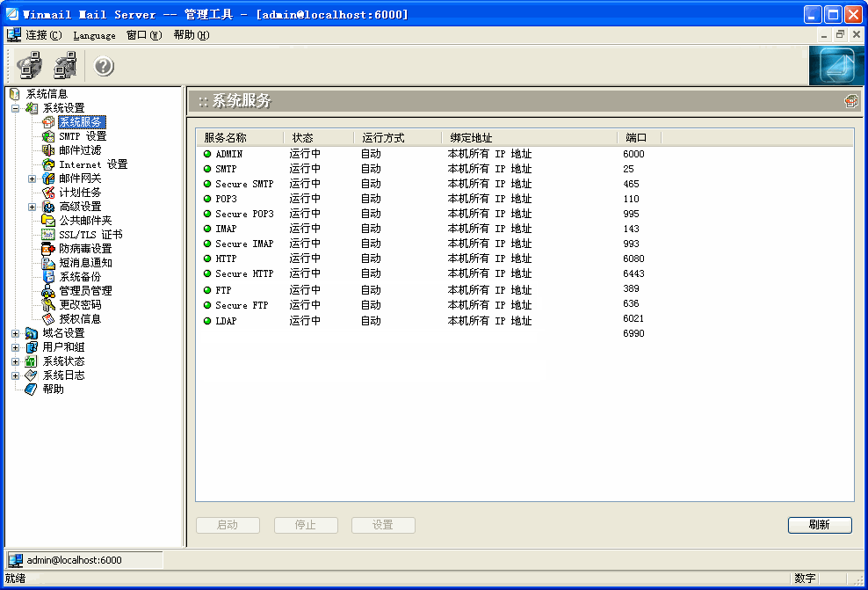Click the 刷新 refresh button
Viewport: 868px width, 590px height.
(x=819, y=525)
